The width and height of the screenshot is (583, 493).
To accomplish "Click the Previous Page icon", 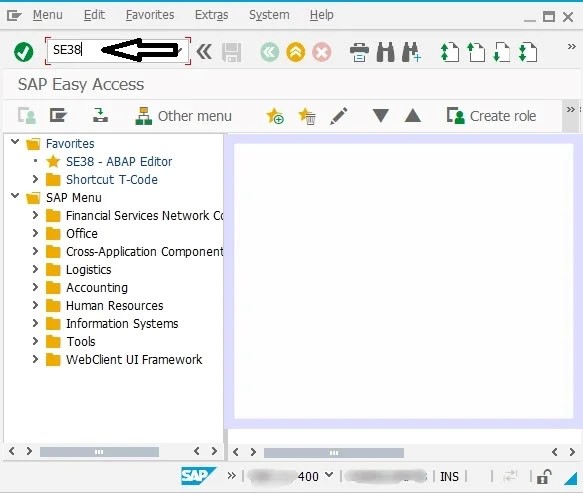I will tap(476, 52).
